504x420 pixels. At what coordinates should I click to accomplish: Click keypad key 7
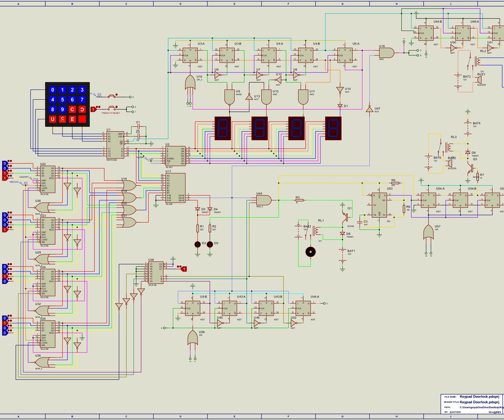pos(82,100)
